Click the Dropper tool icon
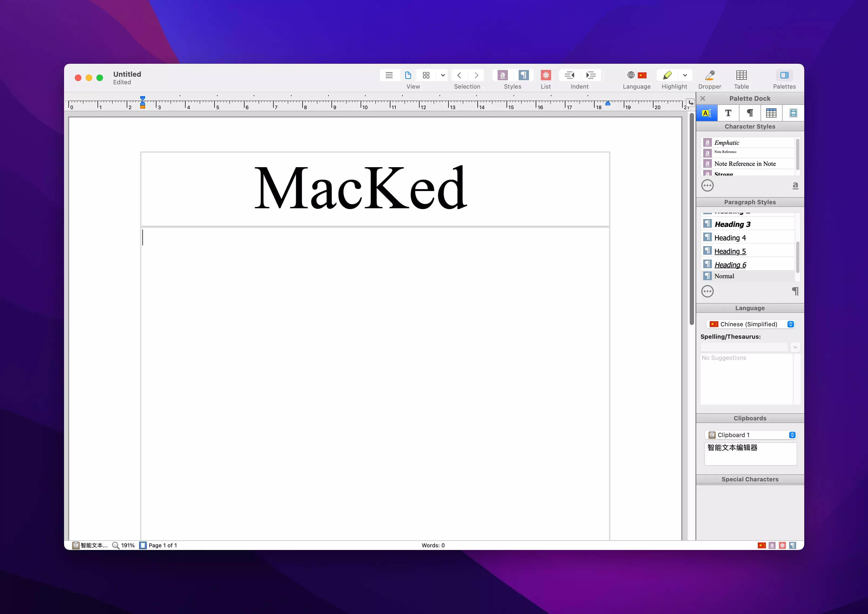The image size is (868, 614). [710, 75]
